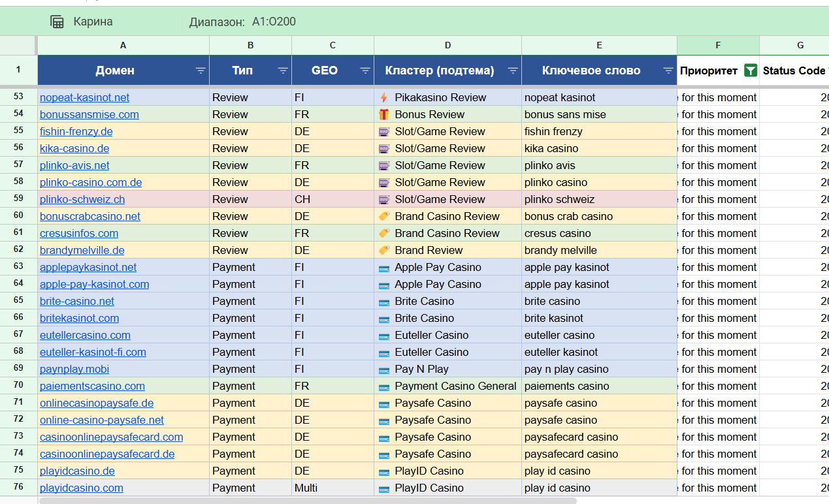Click the table icon beside Карина
The image size is (829, 504).
coord(57,22)
